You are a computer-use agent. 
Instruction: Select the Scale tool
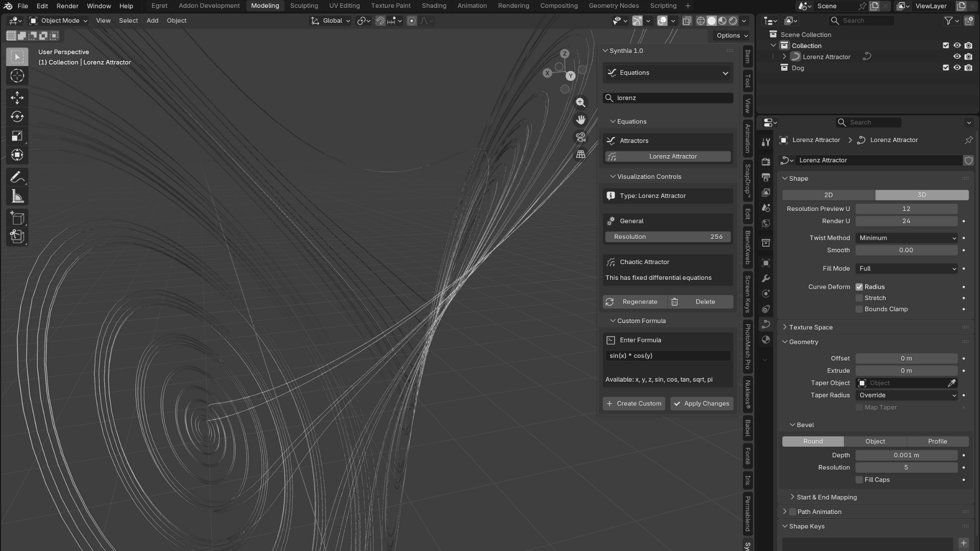click(x=17, y=136)
